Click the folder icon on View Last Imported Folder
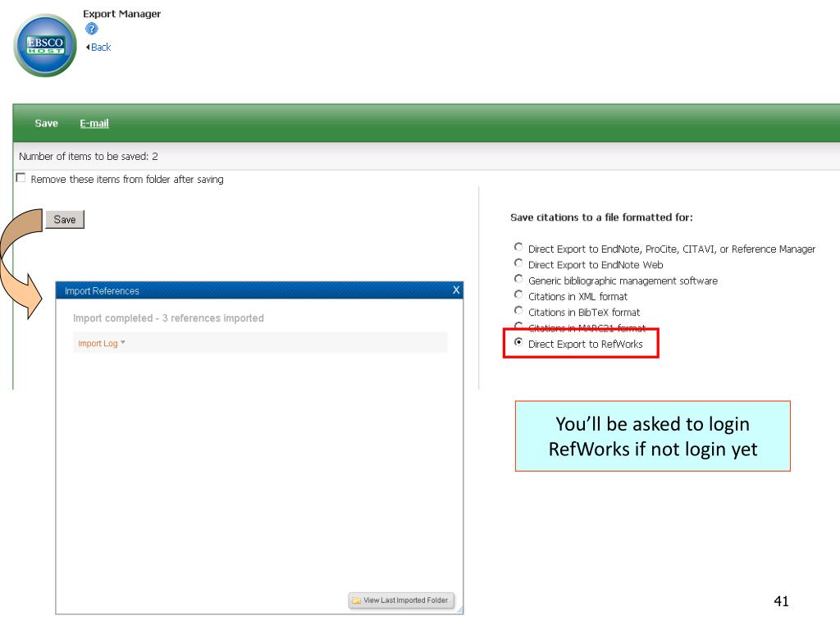840x630 pixels. (x=356, y=600)
